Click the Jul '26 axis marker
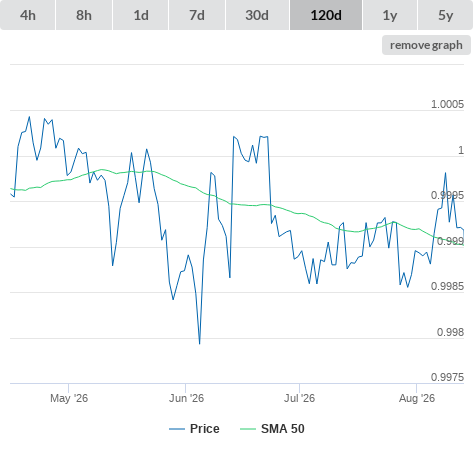The height and width of the screenshot is (455, 474). [x=299, y=398]
